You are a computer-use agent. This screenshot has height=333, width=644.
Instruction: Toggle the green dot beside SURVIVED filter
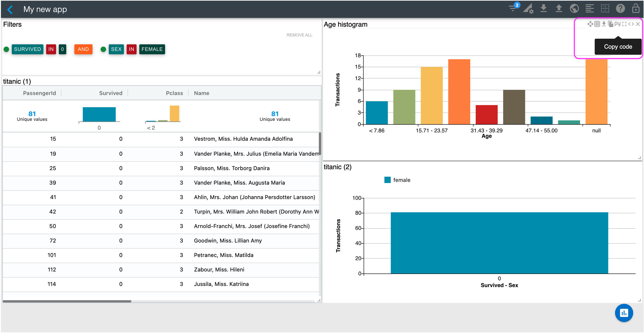(x=7, y=49)
